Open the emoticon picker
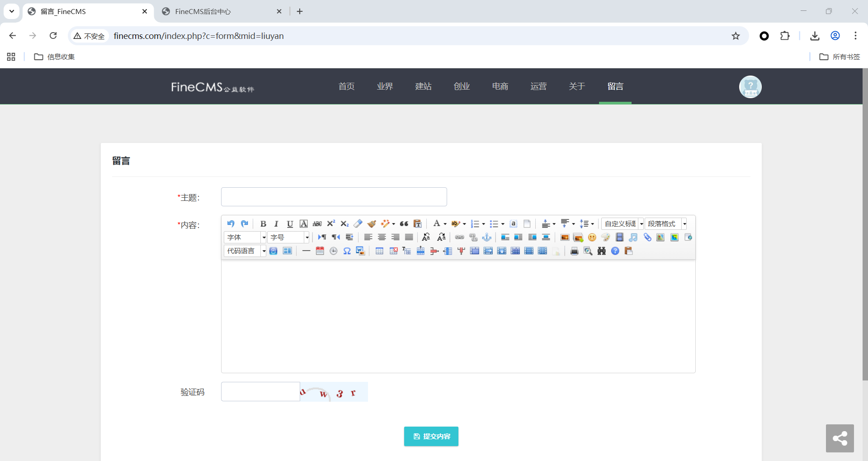The width and height of the screenshot is (868, 461). tap(592, 237)
